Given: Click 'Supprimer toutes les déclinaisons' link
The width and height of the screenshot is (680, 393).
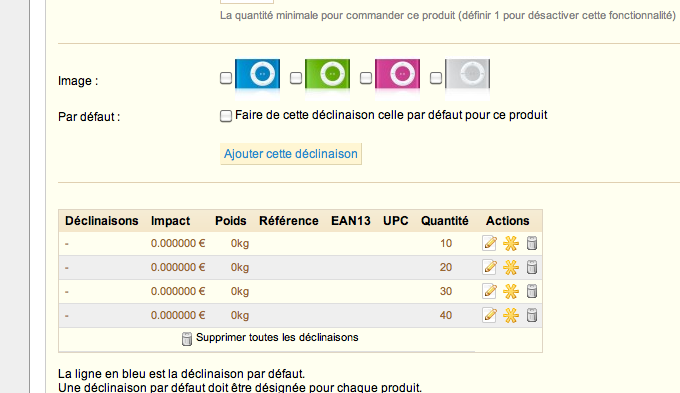Looking at the screenshot, I should point(277,337).
